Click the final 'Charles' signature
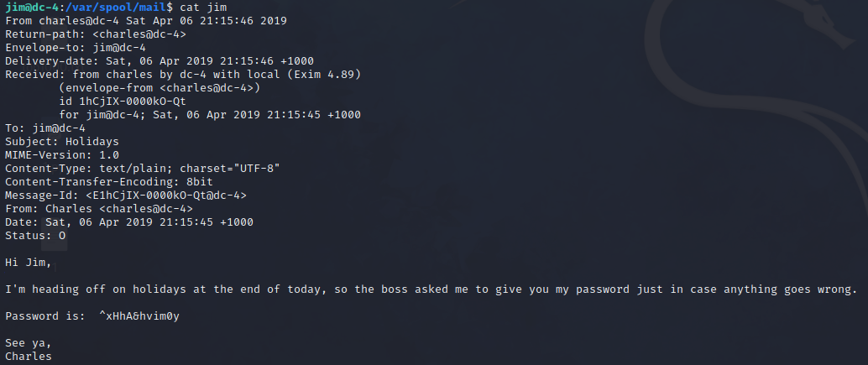This screenshot has height=365, width=868. pyautogui.click(x=29, y=357)
